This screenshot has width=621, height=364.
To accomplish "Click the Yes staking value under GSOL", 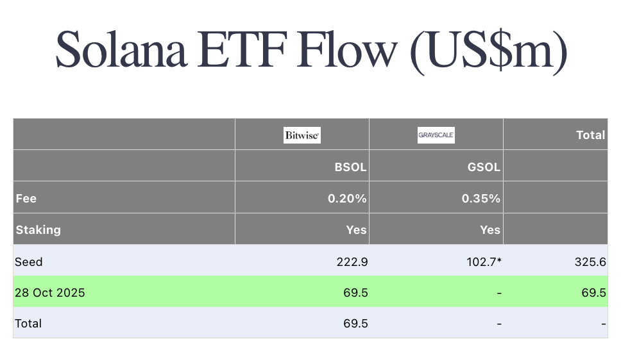I will (x=489, y=229).
